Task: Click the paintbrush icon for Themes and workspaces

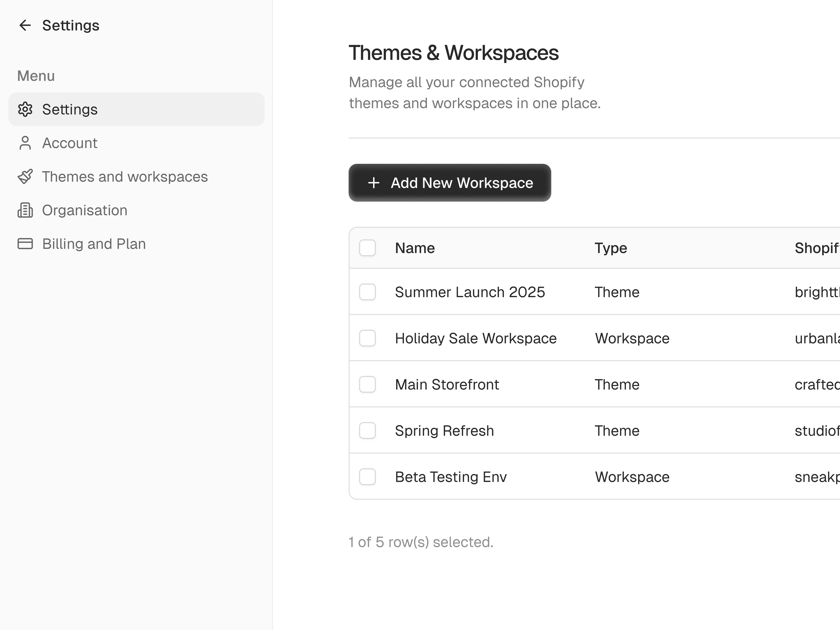Action: [25, 177]
